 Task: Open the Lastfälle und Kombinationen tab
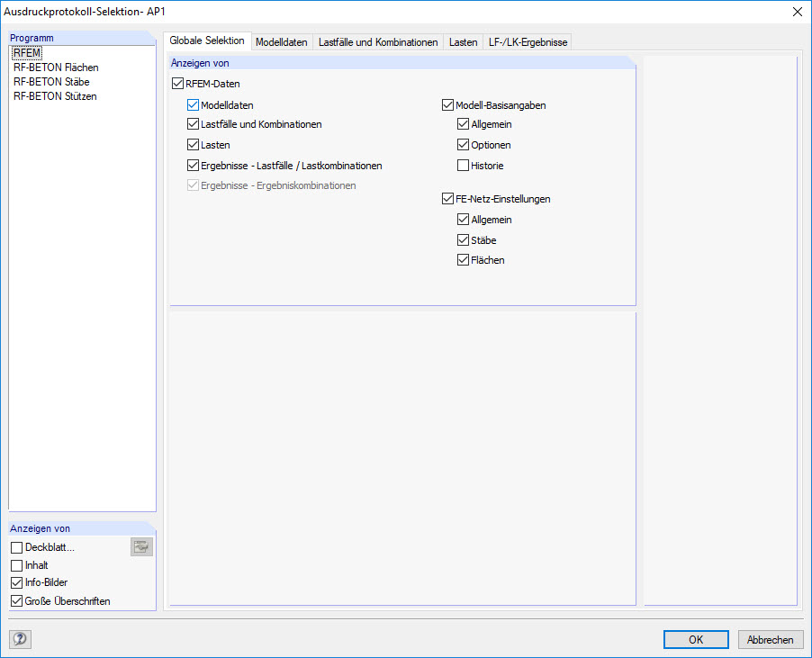[x=378, y=42]
